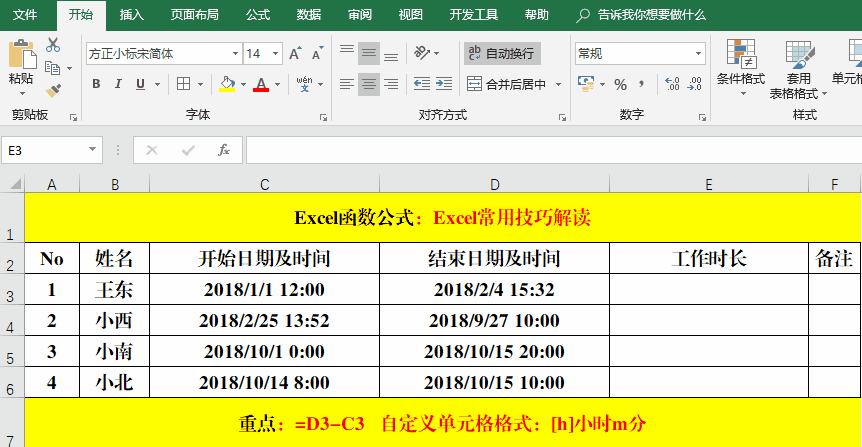Apply the Borders icon
The height and width of the screenshot is (447, 862).
pyautogui.click(x=184, y=84)
